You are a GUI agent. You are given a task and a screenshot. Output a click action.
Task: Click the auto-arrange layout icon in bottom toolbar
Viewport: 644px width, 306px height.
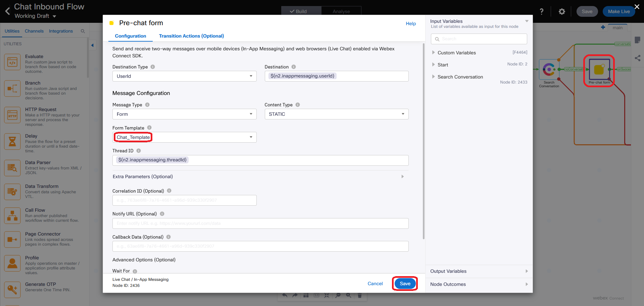[x=306, y=295]
